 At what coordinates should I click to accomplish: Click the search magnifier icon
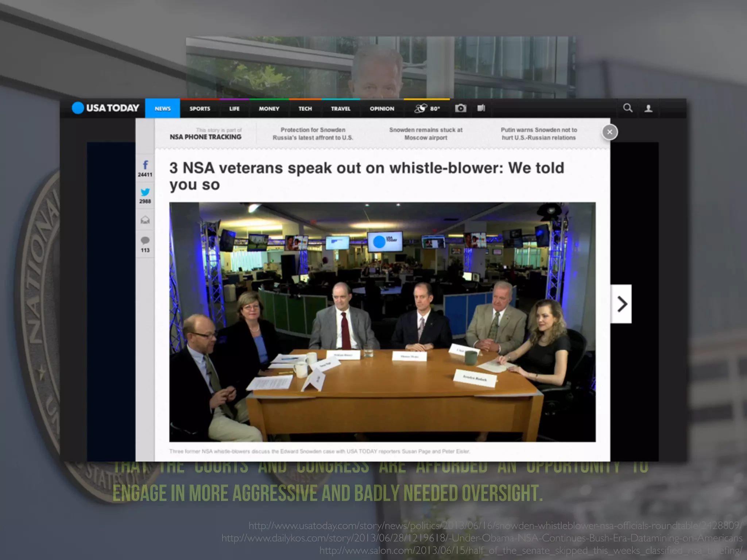(628, 108)
